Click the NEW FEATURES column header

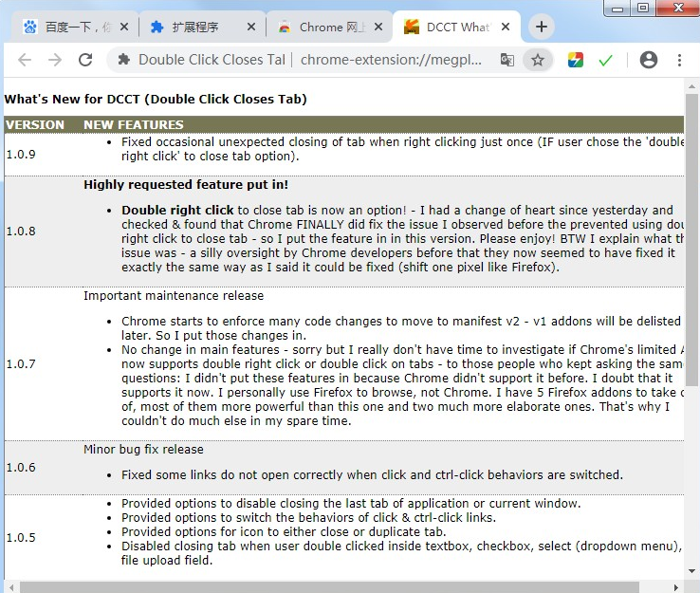(134, 124)
